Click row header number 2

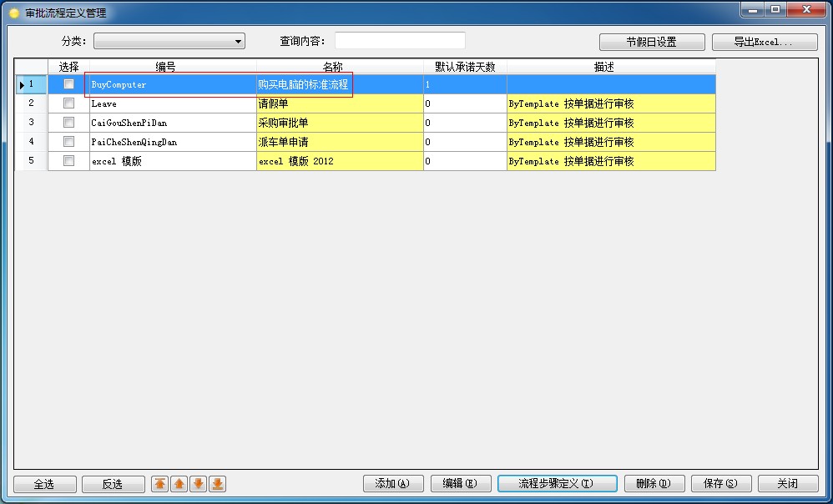32,103
